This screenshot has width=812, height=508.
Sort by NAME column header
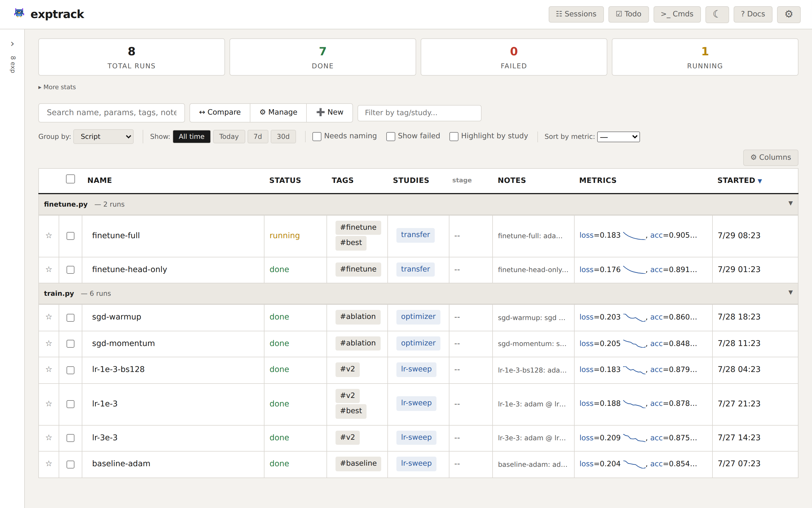[100, 180]
